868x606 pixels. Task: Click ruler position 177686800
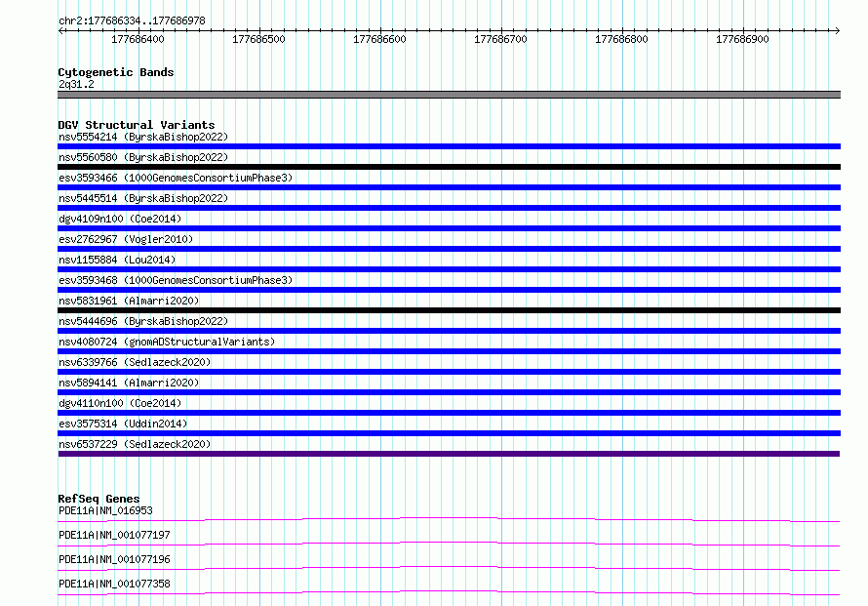[621, 39]
